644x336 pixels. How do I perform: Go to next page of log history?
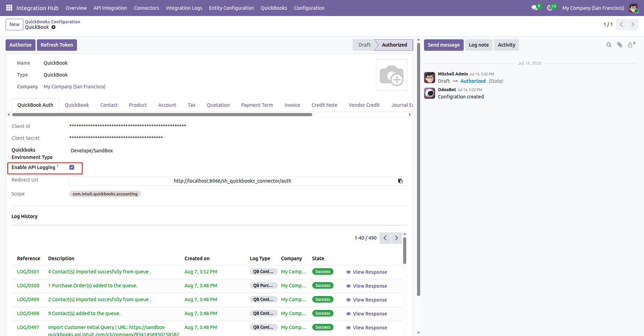pyautogui.click(x=396, y=238)
